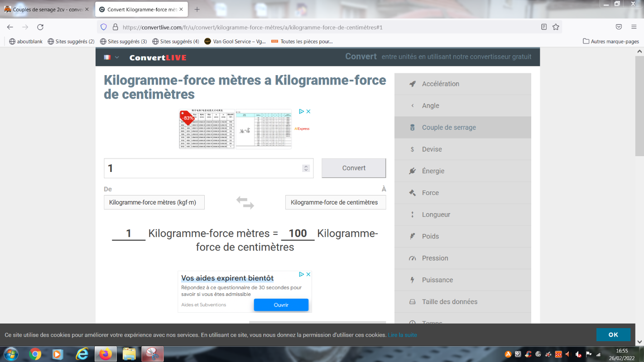Viewport: 644px width, 362px height.
Task: Open Firefox reader view icon
Action: (x=544, y=27)
